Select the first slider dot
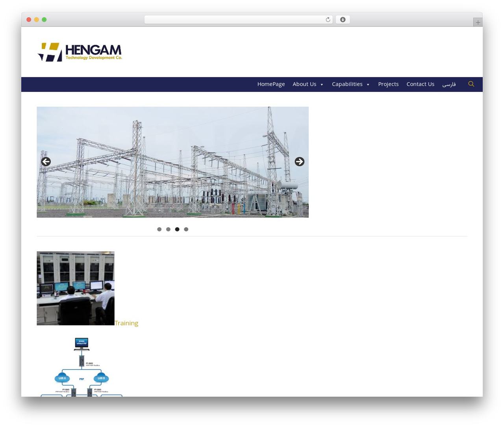The width and height of the screenshot is (504, 427). point(159,229)
